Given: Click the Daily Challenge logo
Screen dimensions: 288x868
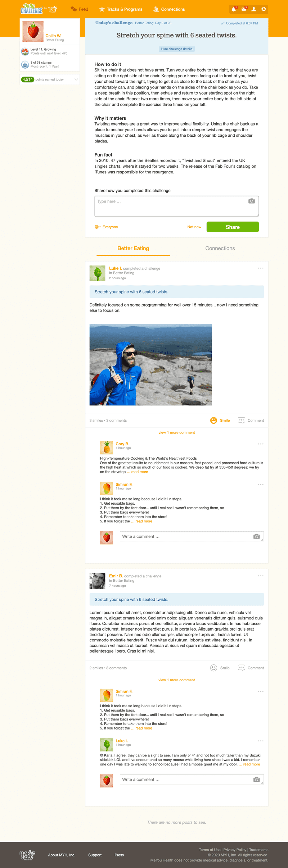Looking at the screenshot, I should 32,9.
